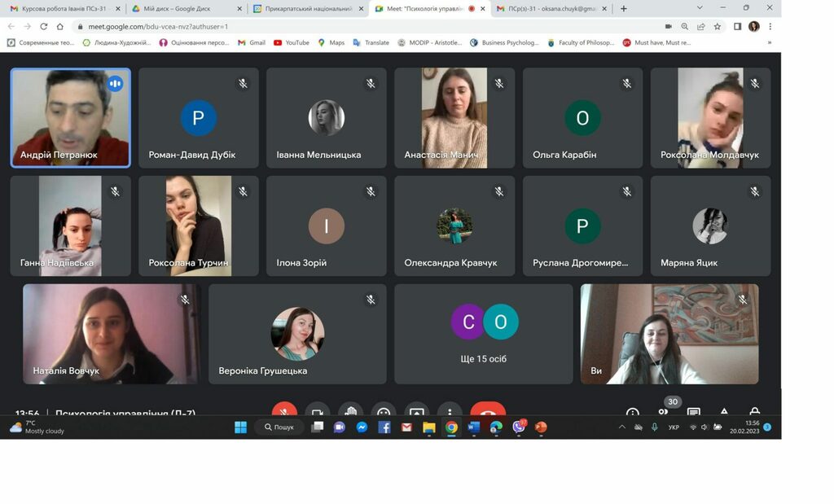Switch to the Курсова робота Gmail tab

click(x=61, y=8)
